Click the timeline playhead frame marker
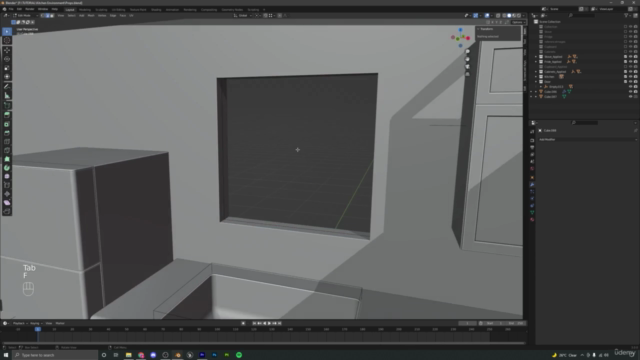This screenshot has width=640, height=360. point(38,329)
